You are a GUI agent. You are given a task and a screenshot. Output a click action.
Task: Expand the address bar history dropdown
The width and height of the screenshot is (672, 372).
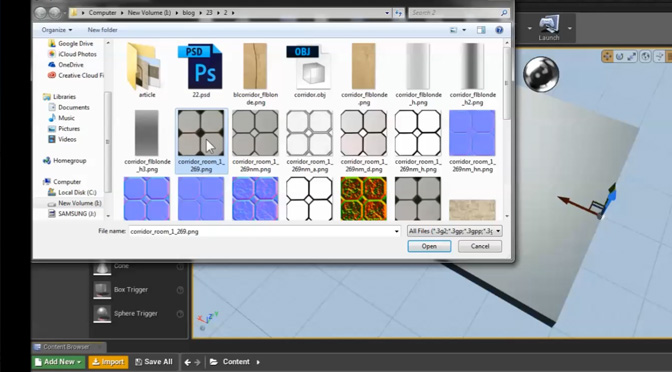point(387,13)
